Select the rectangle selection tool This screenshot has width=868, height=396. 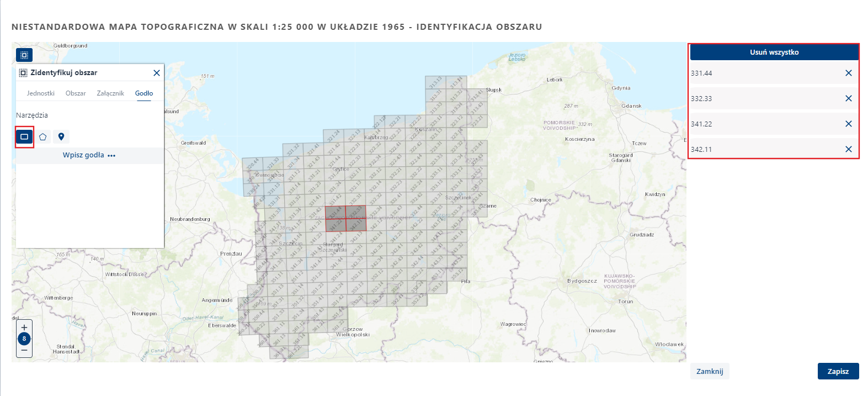(x=24, y=136)
